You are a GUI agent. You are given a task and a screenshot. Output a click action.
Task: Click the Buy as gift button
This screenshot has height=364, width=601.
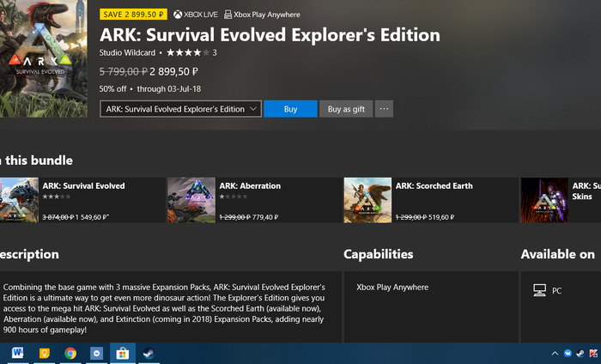(x=346, y=109)
